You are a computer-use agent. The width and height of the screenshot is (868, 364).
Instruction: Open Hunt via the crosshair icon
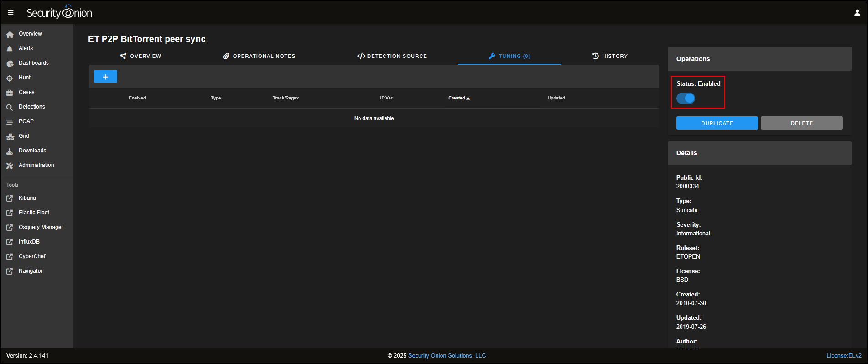[x=10, y=78]
